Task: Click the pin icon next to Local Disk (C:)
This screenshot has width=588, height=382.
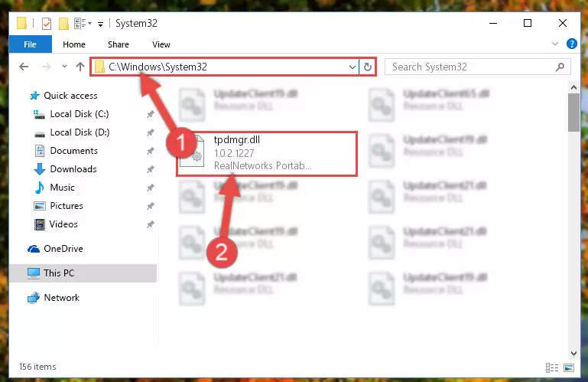Action: [151, 114]
